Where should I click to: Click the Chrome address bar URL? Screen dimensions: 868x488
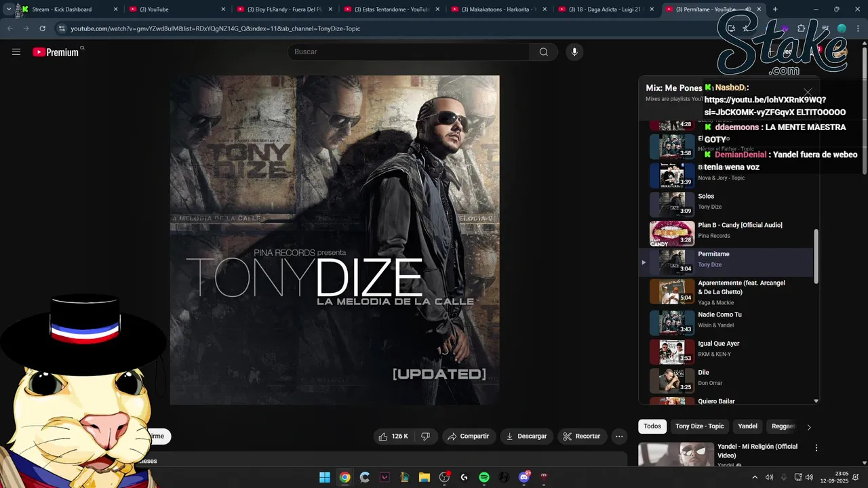tap(216, 28)
